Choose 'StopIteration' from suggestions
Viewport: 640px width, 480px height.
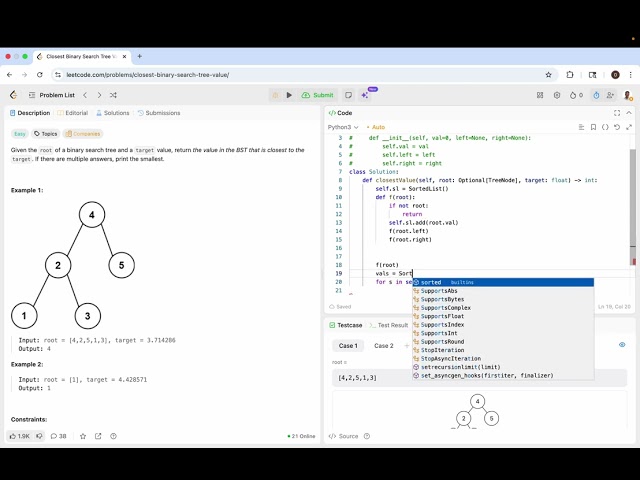[503, 350]
